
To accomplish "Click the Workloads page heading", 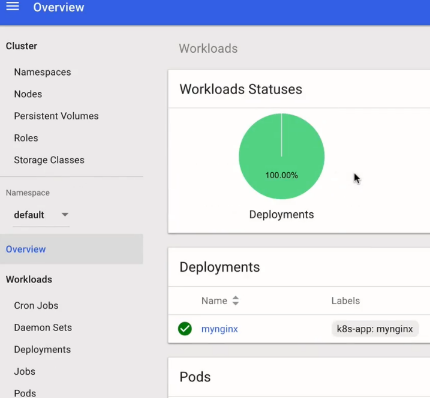I will pos(208,49).
